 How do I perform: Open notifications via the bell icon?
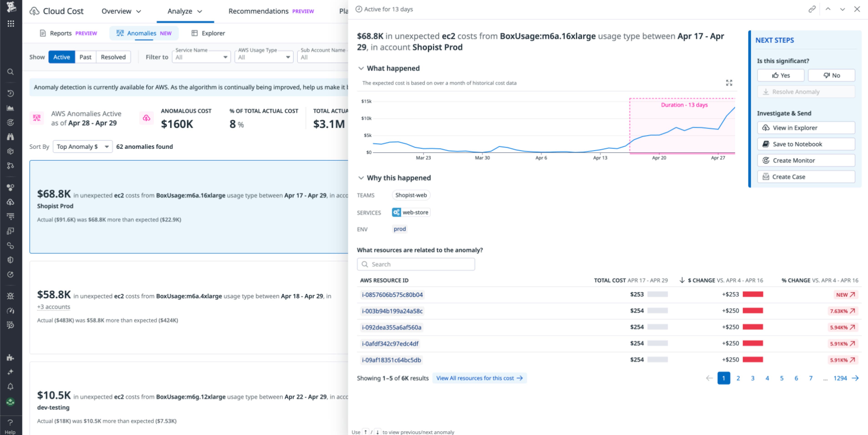(x=10, y=386)
